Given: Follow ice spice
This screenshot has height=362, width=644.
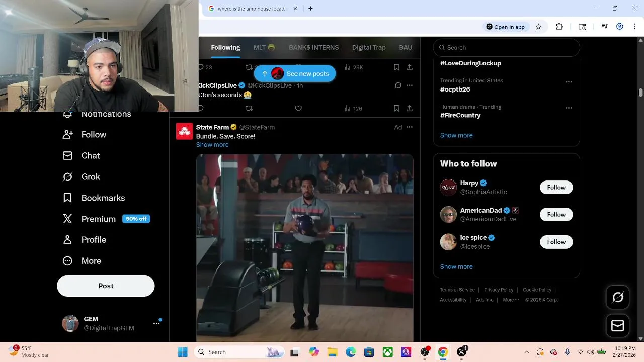Looking at the screenshot, I should pyautogui.click(x=556, y=242).
